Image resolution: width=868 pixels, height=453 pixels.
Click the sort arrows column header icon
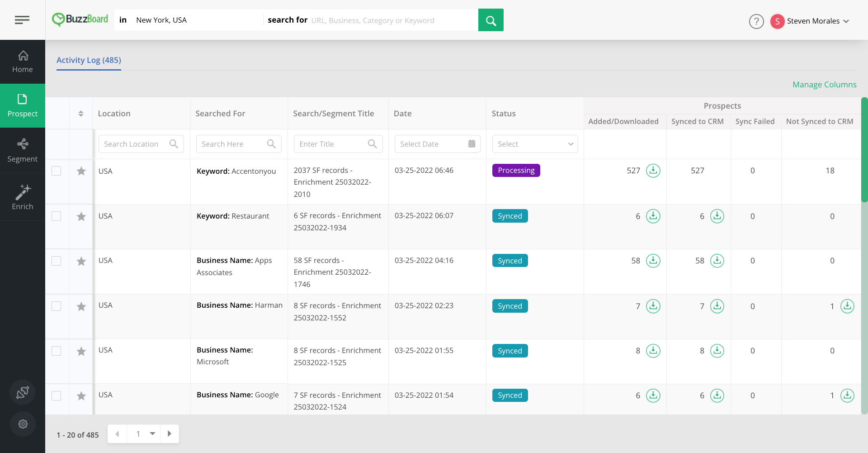(81, 114)
